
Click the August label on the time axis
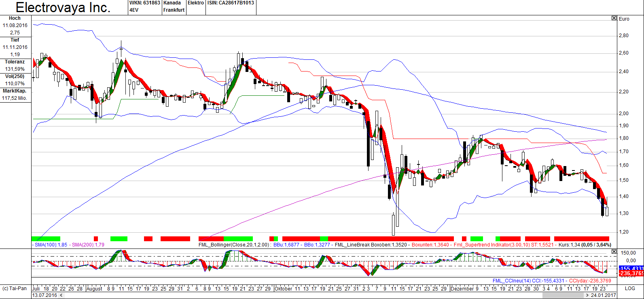click(95, 288)
